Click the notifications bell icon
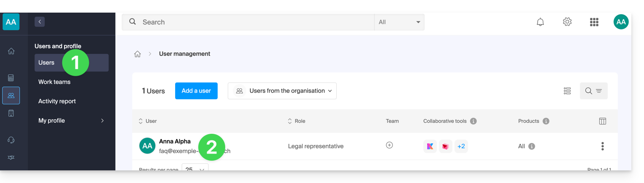Image resolution: width=644 pixels, height=183 pixels. click(540, 22)
